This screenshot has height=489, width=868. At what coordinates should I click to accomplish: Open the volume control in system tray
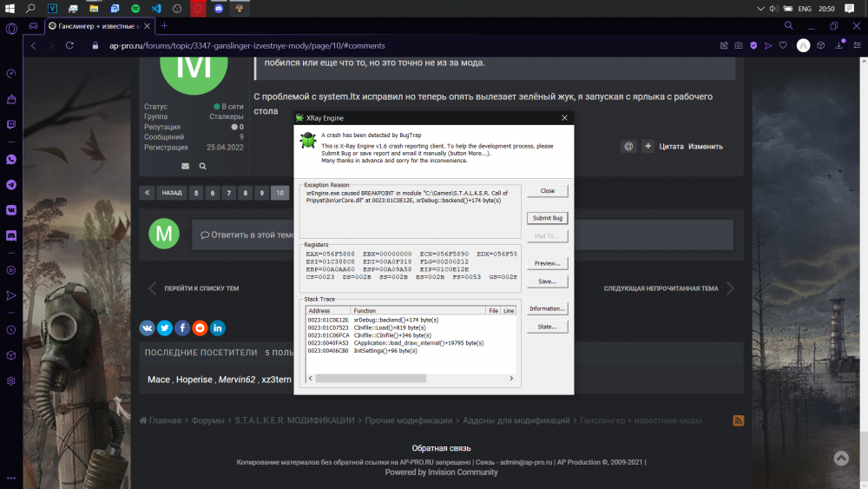[x=774, y=9]
